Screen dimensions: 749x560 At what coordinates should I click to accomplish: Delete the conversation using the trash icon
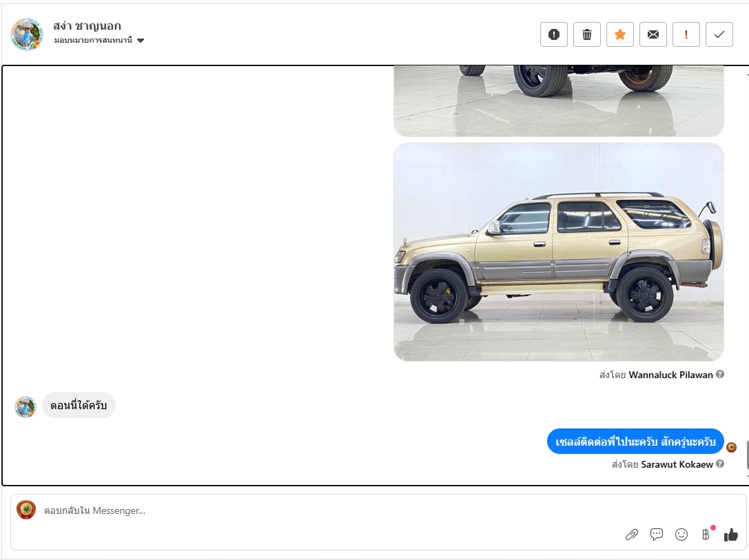[586, 34]
